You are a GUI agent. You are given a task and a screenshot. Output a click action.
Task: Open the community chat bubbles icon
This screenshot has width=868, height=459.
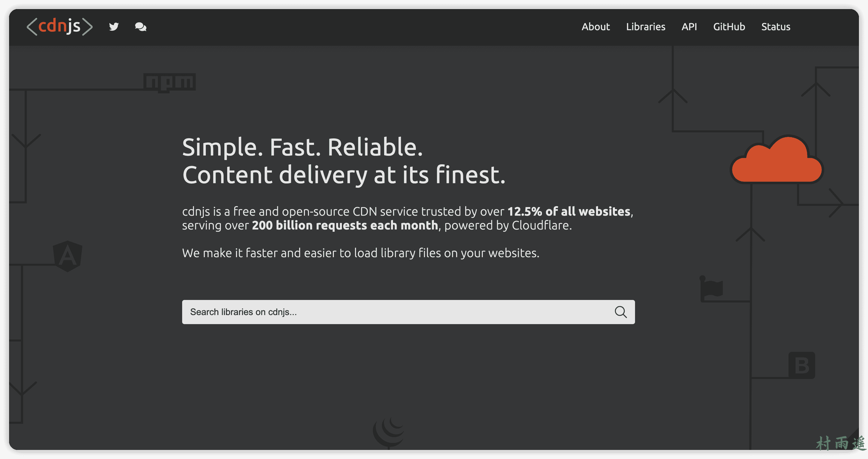[x=140, y=27]
